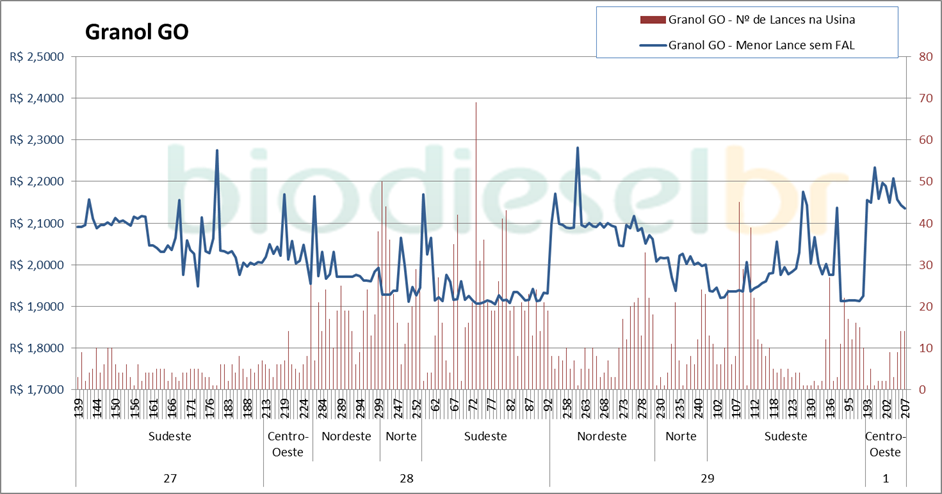
Task: Click the 'Centro-Oeste' label above group 1
Action: coord(885,444)
